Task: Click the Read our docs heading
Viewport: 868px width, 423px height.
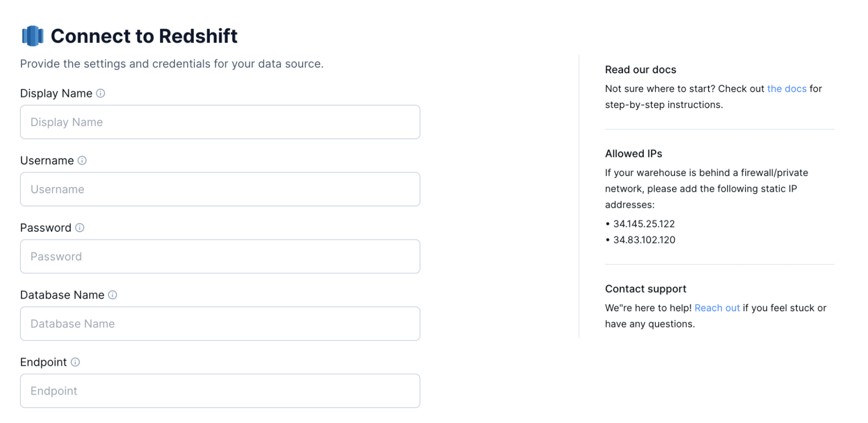Action: tap(640, 69)
